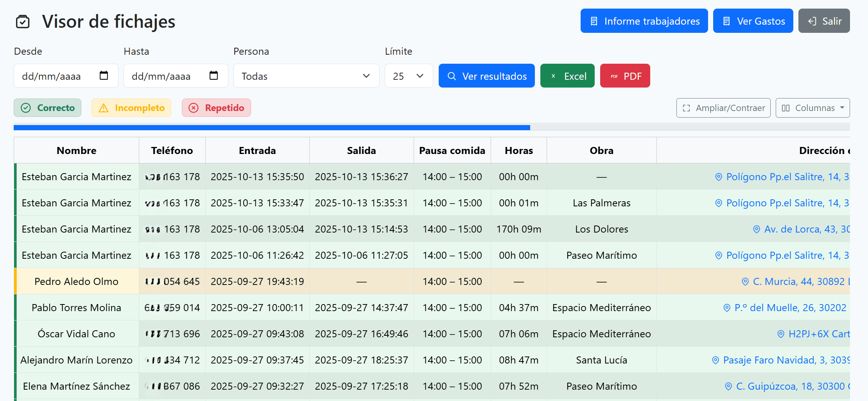Click map pin icon for C. Guipúzcoa address
The image size is (868, 401).
click(728, 387)
